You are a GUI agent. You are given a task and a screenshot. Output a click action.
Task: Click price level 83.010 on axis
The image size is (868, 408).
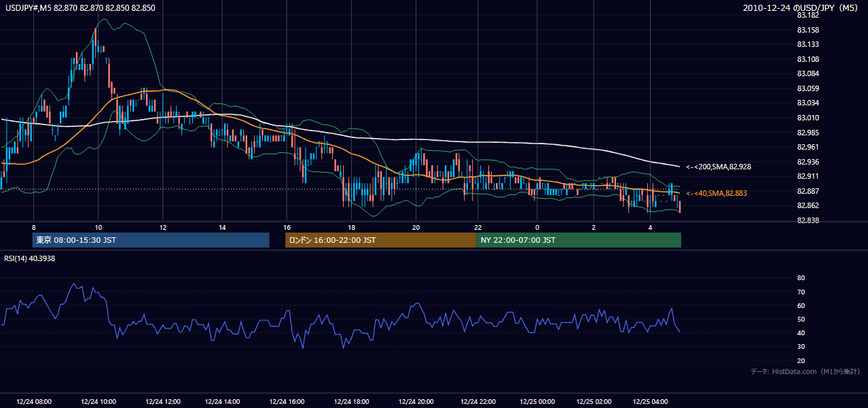point(808,118)
